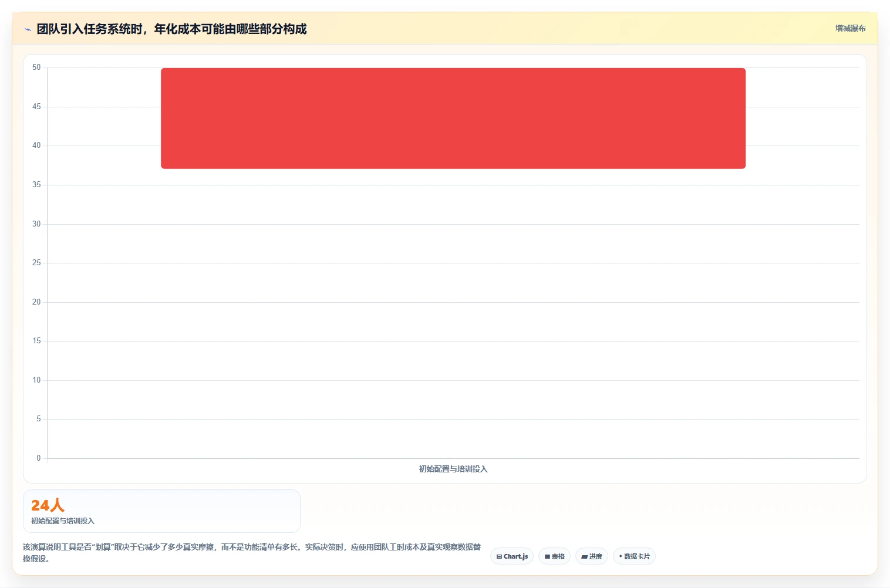This screenshot has width=890, height=588.
Task: Click the small icon before the title
Action: (x=28, y=29)
